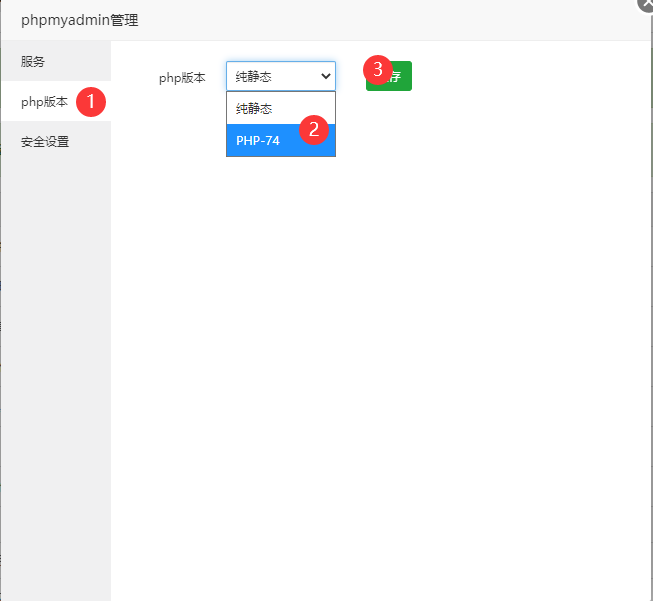Image resolution: width=653 pixels, height=601 pixels.
Task: Choose 纯静态 option in dropdown list
Action: click(x=281, y=108)
